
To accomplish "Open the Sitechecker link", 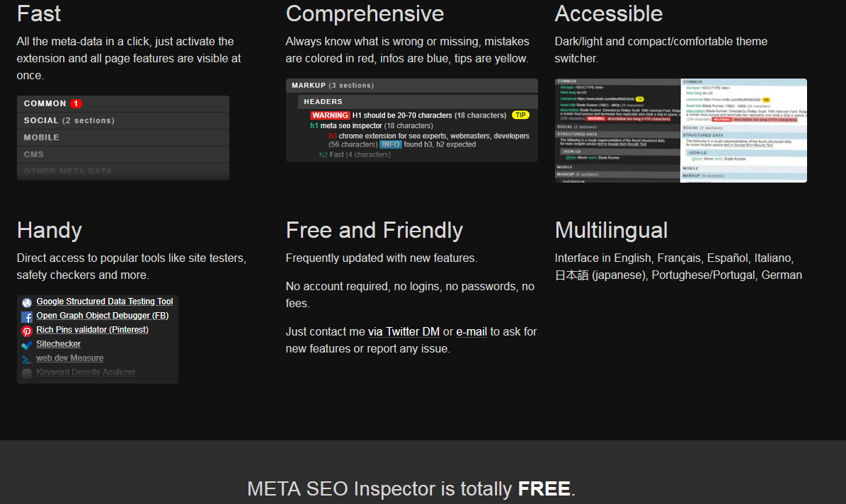I will (58, 344).
